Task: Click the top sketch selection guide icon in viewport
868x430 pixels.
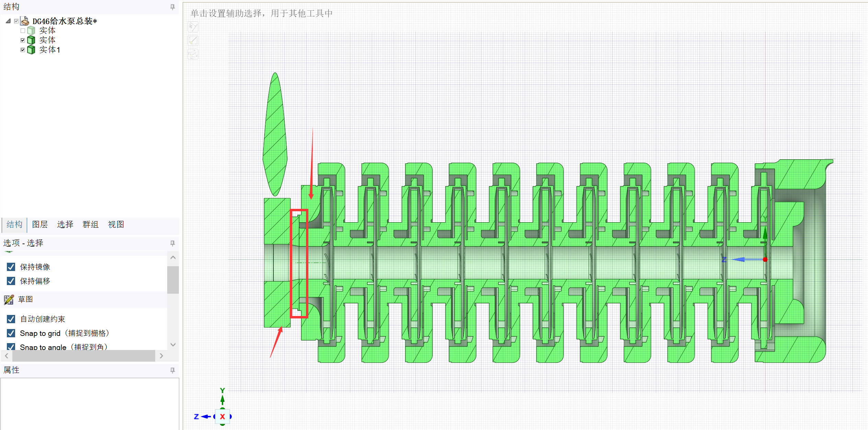Action: (x=193, y=27)
